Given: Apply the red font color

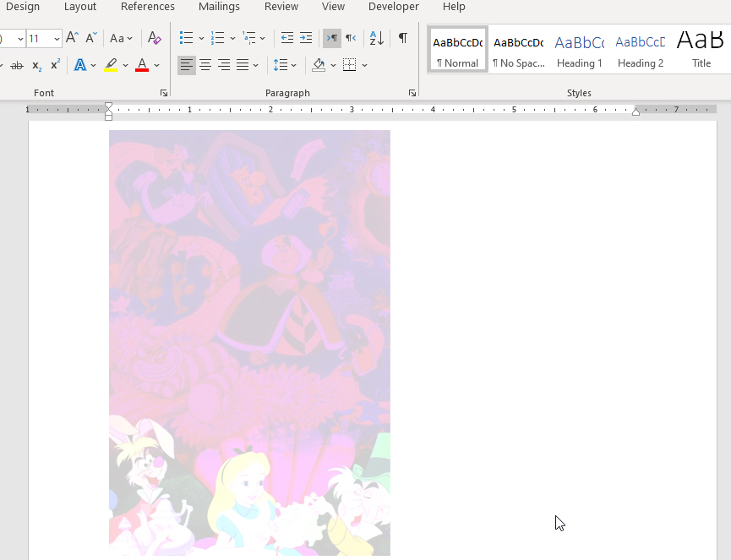Looking at the screenshot, I should [142, 65].
